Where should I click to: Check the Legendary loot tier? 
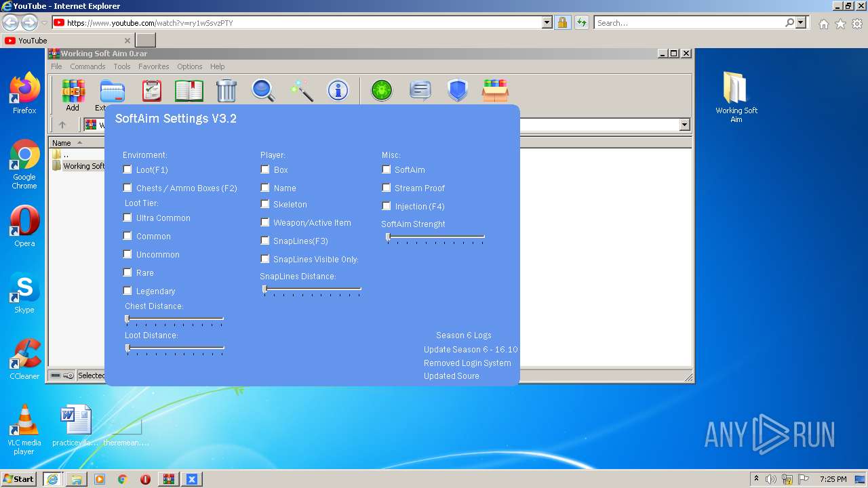(x=127, y=291)
